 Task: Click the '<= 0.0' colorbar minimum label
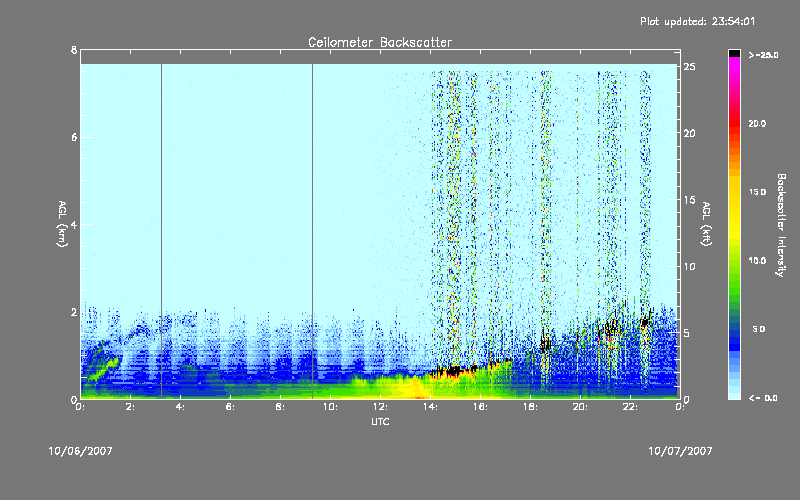pyautogui.click(x=763, y=398)
